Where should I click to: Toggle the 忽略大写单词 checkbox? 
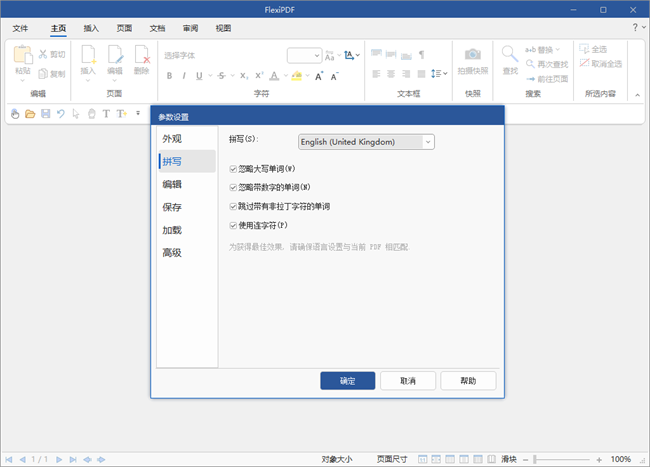click(x=234, y=169)
